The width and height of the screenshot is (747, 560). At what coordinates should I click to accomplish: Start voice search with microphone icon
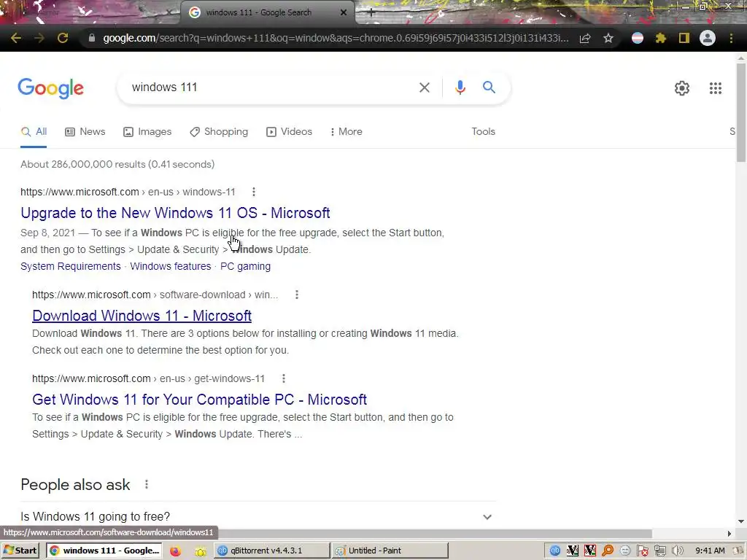(x=460, y=87)
